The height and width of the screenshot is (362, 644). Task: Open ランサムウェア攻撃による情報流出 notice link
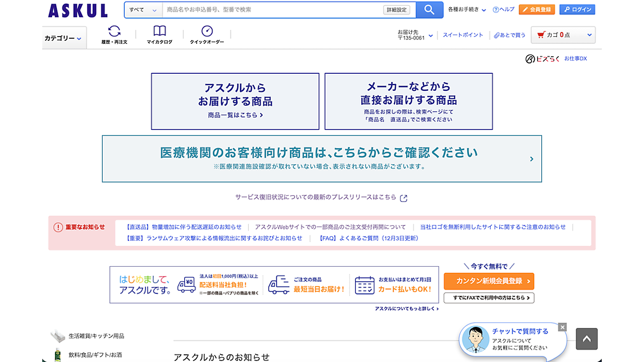(214, 238)
